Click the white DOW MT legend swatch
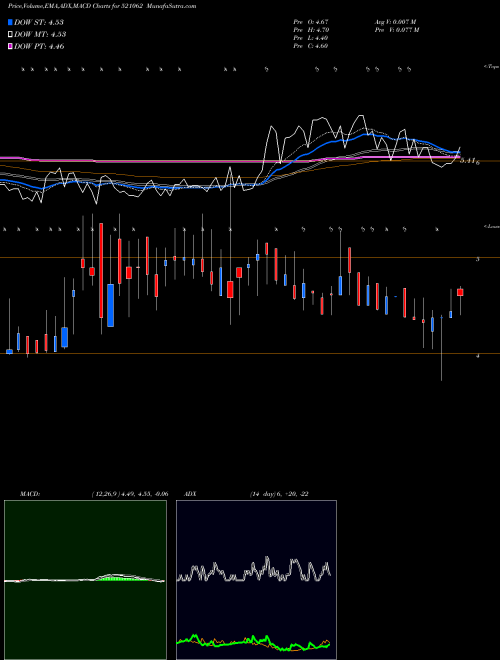 click(x=10, y=35)
